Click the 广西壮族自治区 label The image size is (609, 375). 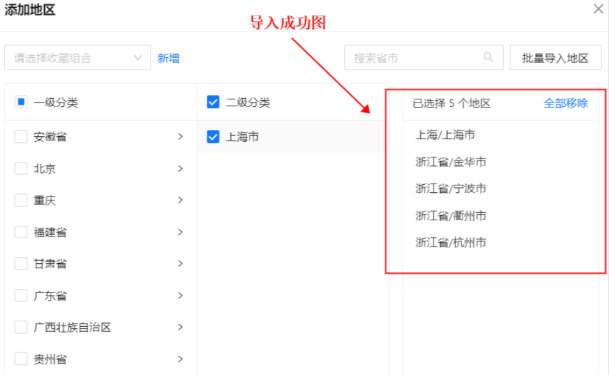click(x=72, y=327)
